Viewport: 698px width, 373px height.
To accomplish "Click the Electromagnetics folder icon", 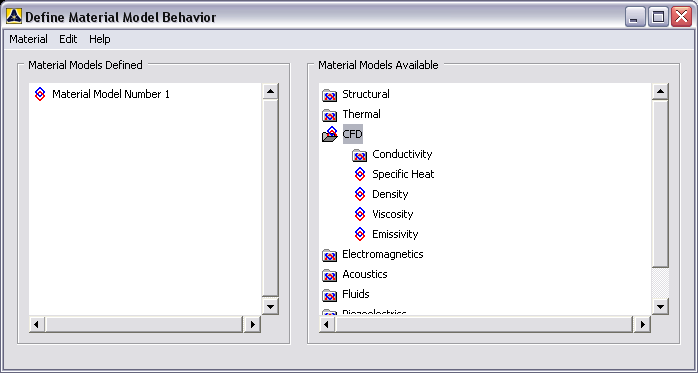I will 329,255.
